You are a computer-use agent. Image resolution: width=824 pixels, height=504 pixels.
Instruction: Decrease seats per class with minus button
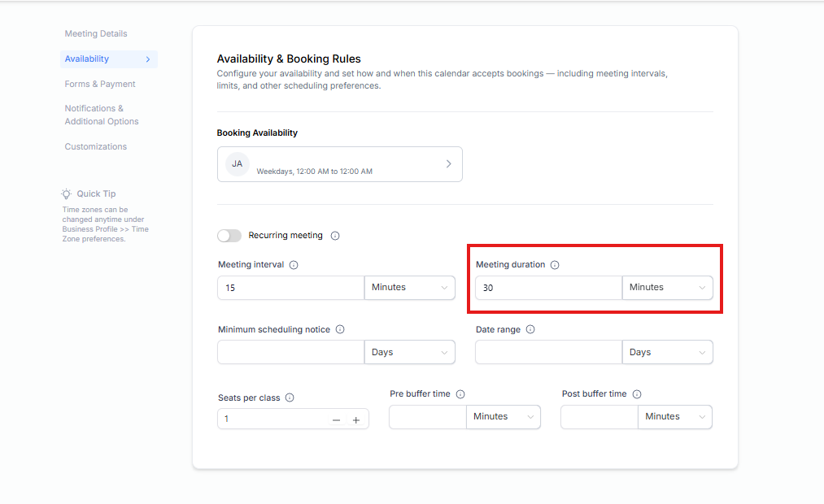click(x=336, y=419)
